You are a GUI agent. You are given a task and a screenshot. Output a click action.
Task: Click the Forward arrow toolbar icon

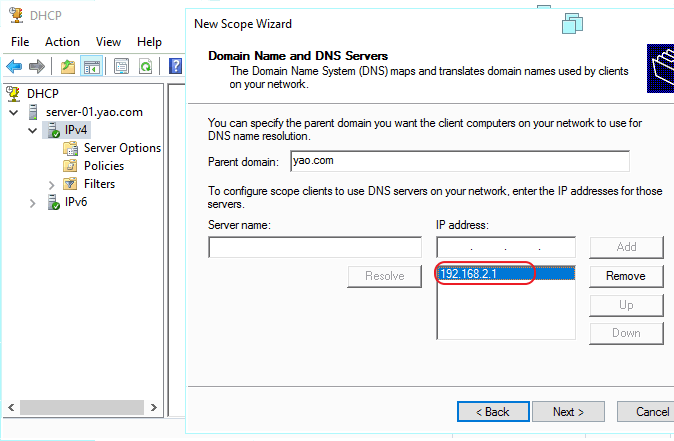point(37,66)
